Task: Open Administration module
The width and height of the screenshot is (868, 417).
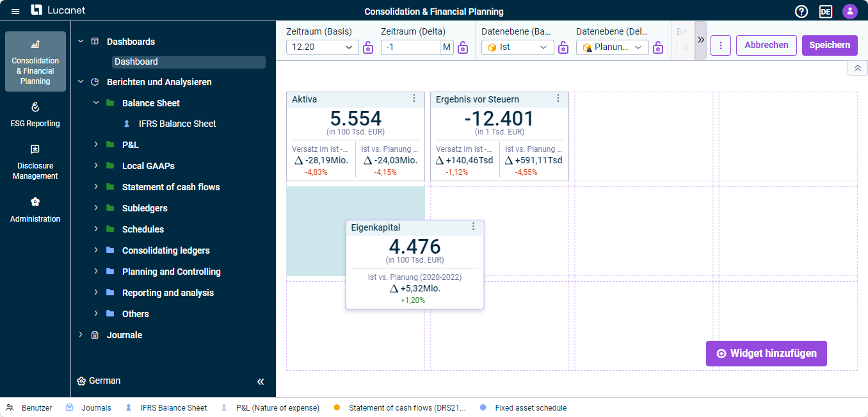Action: (35, 210)
